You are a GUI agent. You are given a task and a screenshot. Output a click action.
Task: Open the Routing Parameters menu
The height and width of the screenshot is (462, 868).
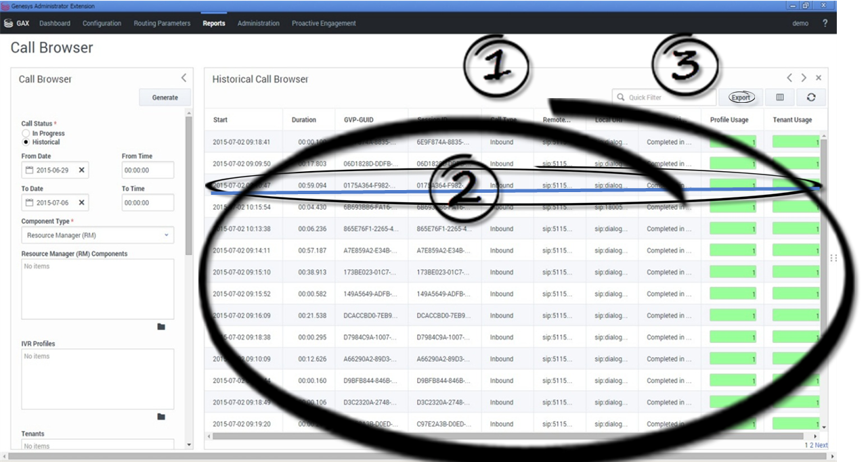pos(162,23)
